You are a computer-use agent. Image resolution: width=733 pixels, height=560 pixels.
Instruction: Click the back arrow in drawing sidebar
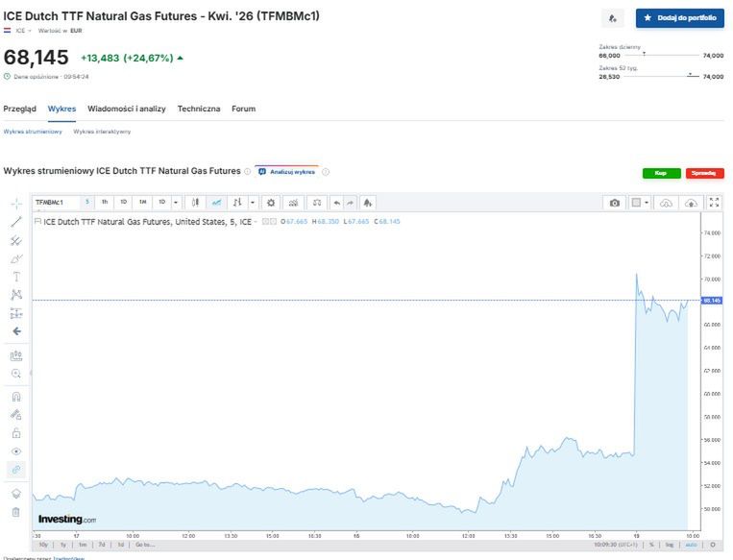[x=16, y=331]
